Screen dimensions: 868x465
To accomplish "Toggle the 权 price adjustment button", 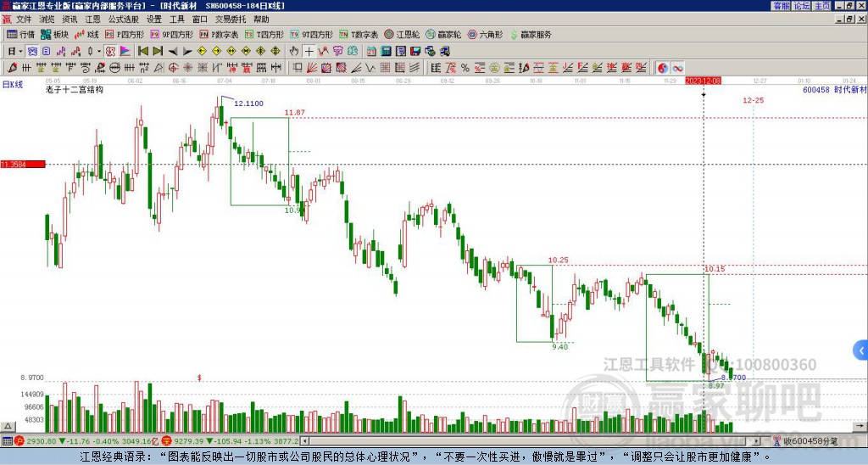I will click(110, 51).
